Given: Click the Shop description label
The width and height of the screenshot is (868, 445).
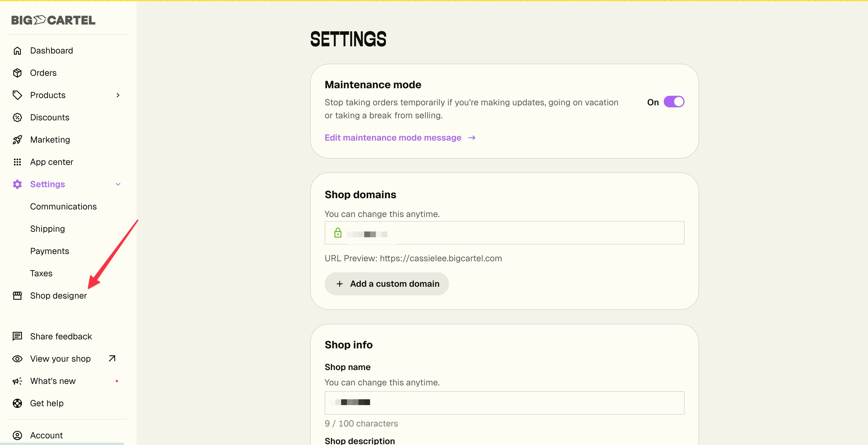Looking at the screenshot, I should click(x=360, y=441).
